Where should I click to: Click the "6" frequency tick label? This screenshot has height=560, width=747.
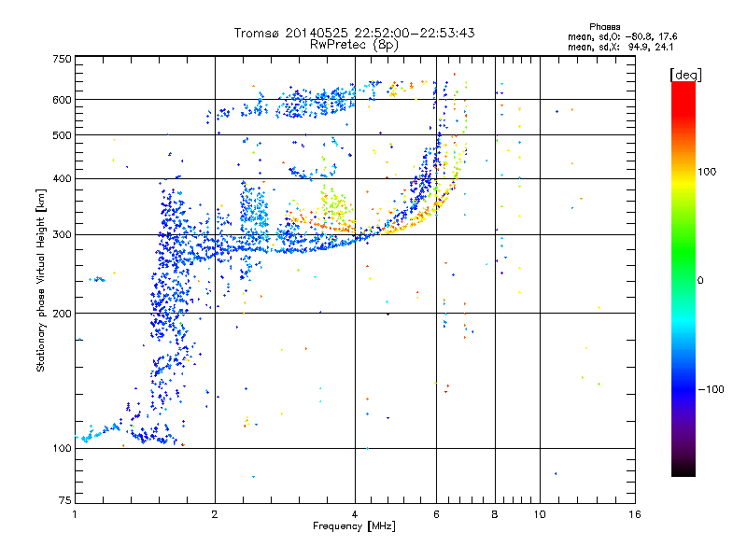click(x=436, y=515)
